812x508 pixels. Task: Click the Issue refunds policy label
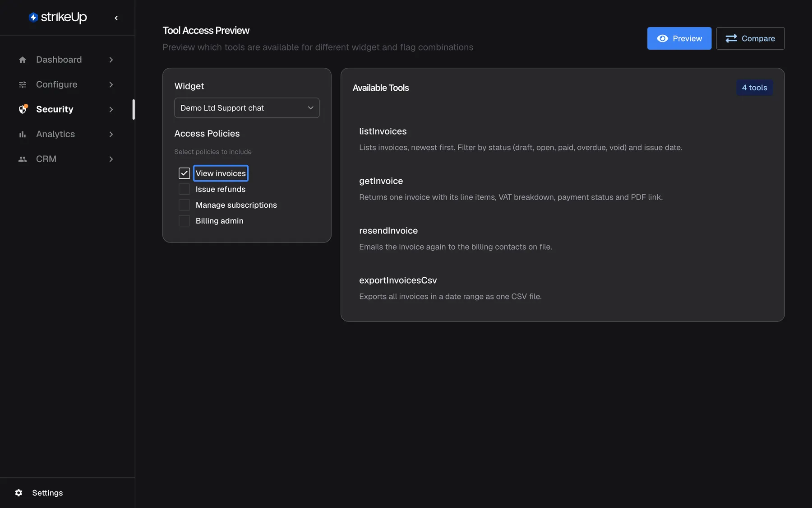click(221, 189)
